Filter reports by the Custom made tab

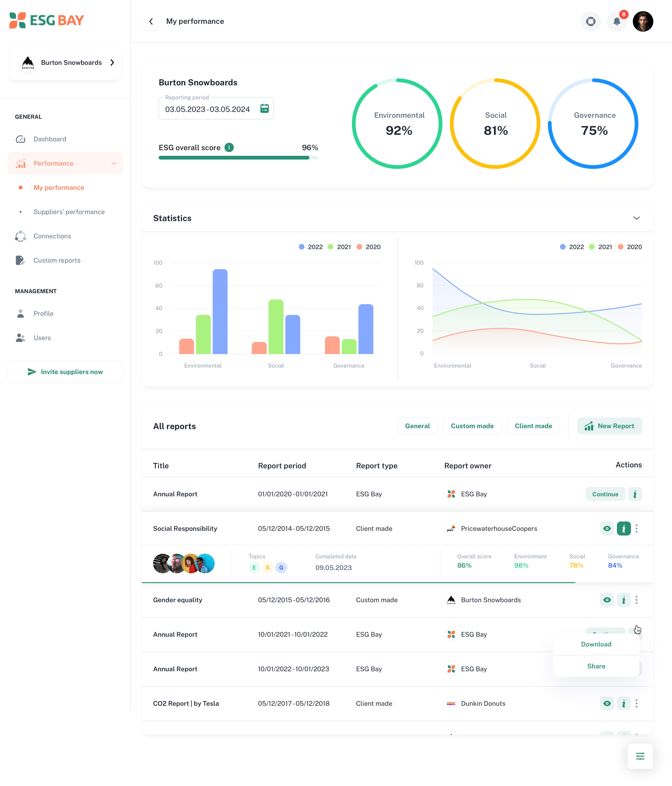point(472,426)
